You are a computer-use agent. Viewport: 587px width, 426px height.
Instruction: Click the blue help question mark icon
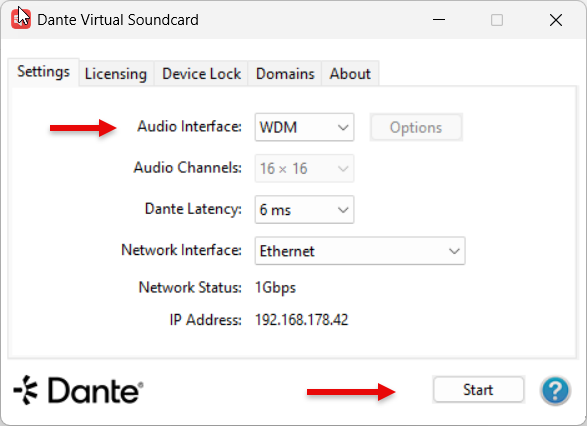555,390
